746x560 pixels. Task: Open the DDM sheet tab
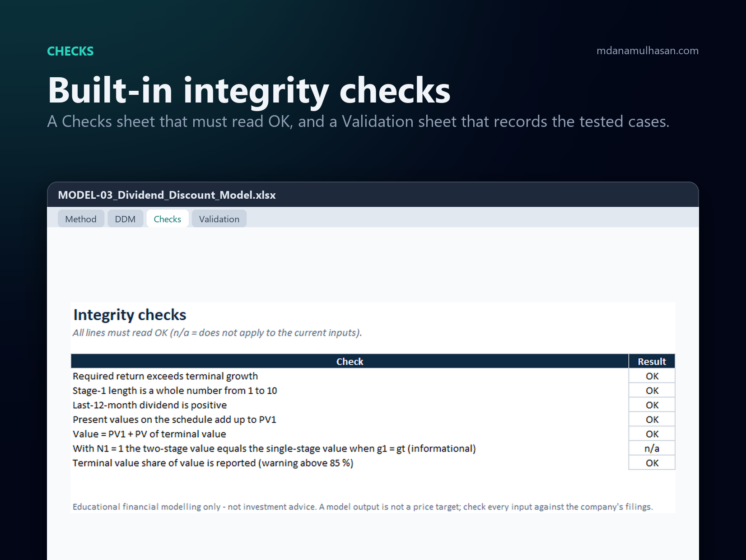[x=125, y=219]
